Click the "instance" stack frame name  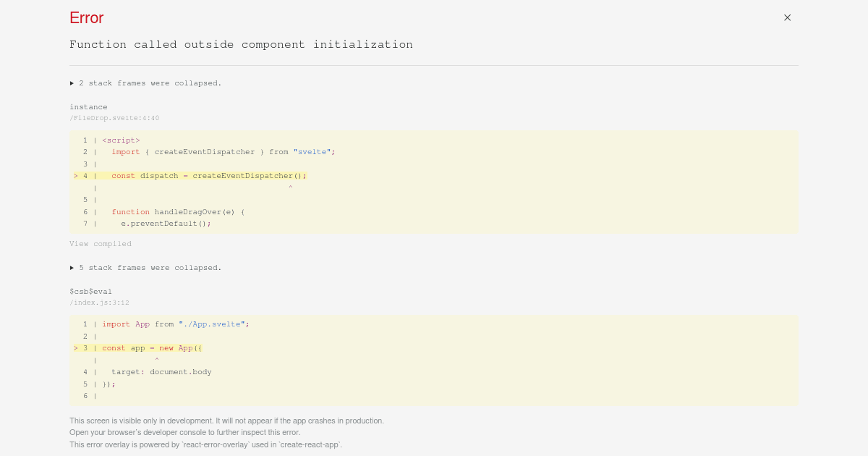pos(88,106)
